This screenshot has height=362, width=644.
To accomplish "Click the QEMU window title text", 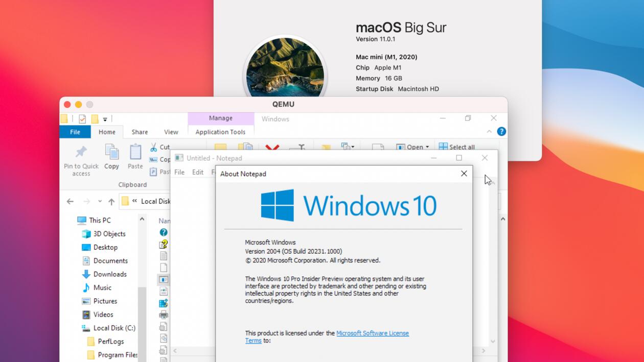I will point(283,105).
